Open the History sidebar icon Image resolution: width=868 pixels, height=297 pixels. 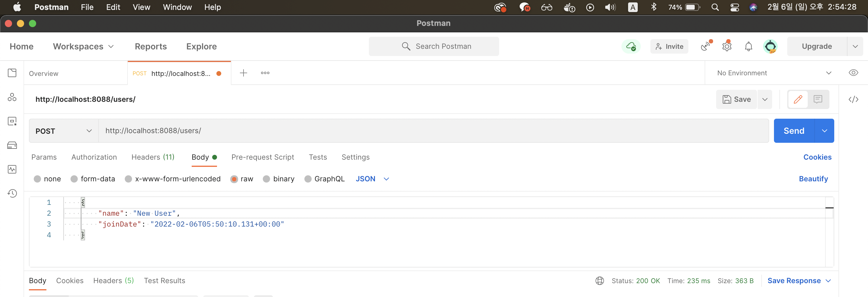click(12, 193)
